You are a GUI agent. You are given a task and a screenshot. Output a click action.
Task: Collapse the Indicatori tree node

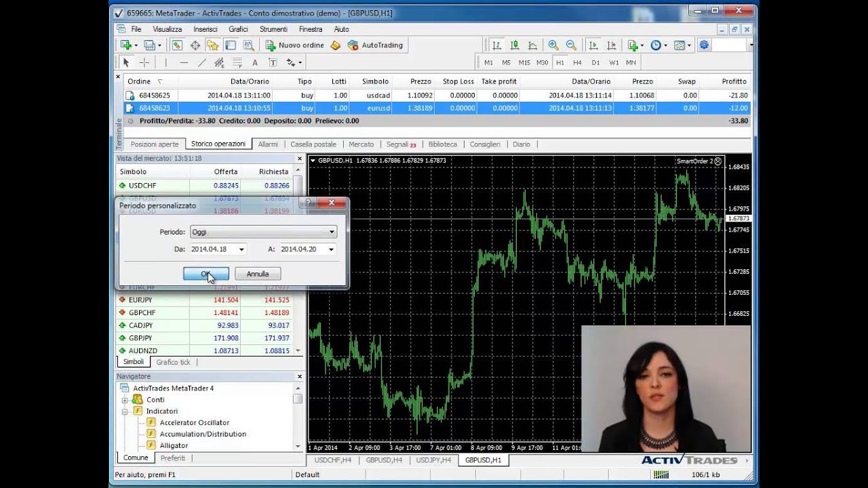(125, 411)
